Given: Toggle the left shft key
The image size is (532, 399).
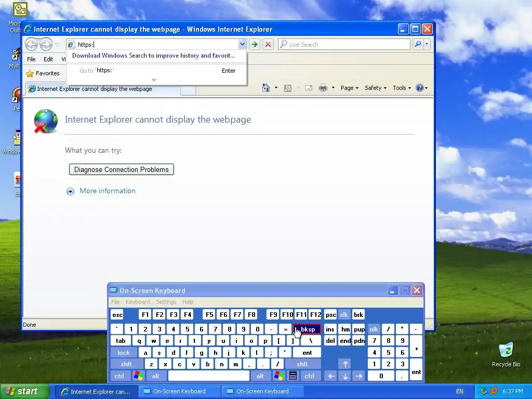Looking at the screenshot, I should [x=126, y=364].
